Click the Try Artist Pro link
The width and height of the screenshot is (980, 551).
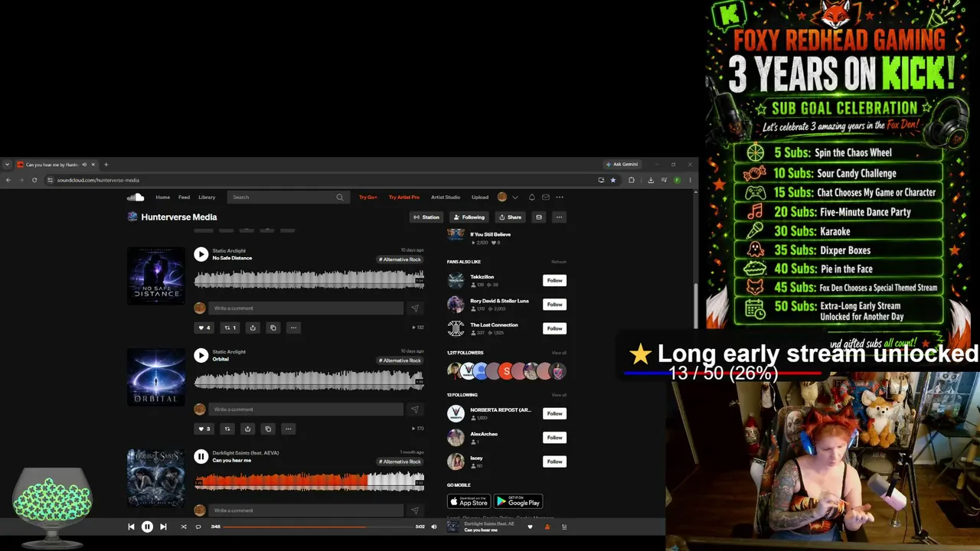tap(404, 197)
